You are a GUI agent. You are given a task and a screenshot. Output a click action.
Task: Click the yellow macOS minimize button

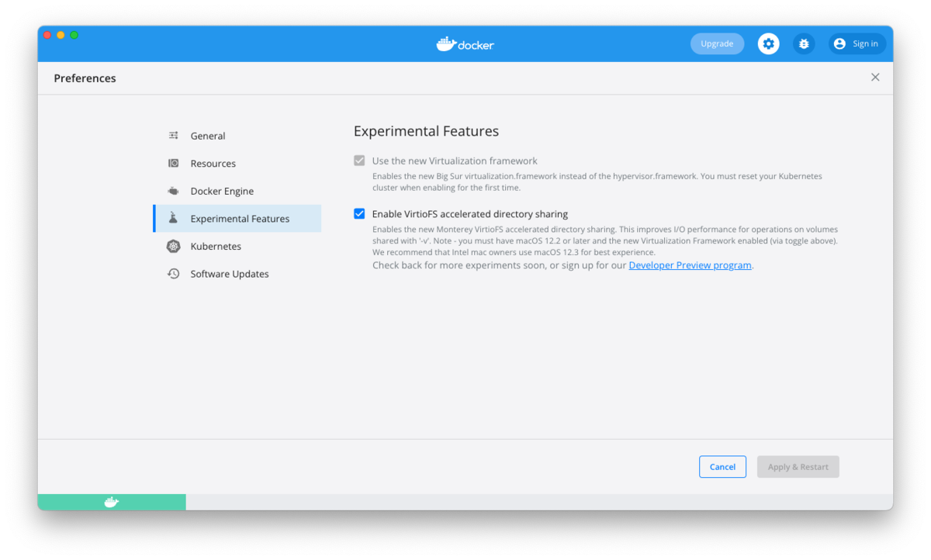point(61,35)
